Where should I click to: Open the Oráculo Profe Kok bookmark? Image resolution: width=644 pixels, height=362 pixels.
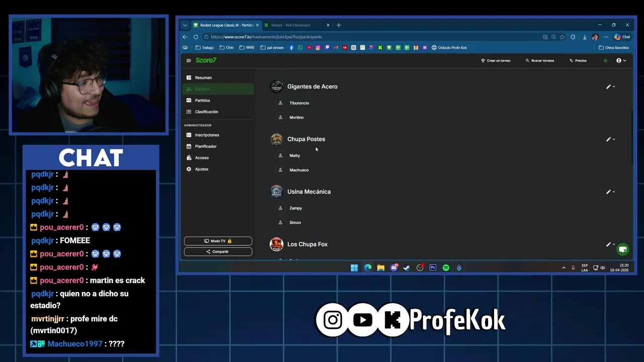(449, 48)
